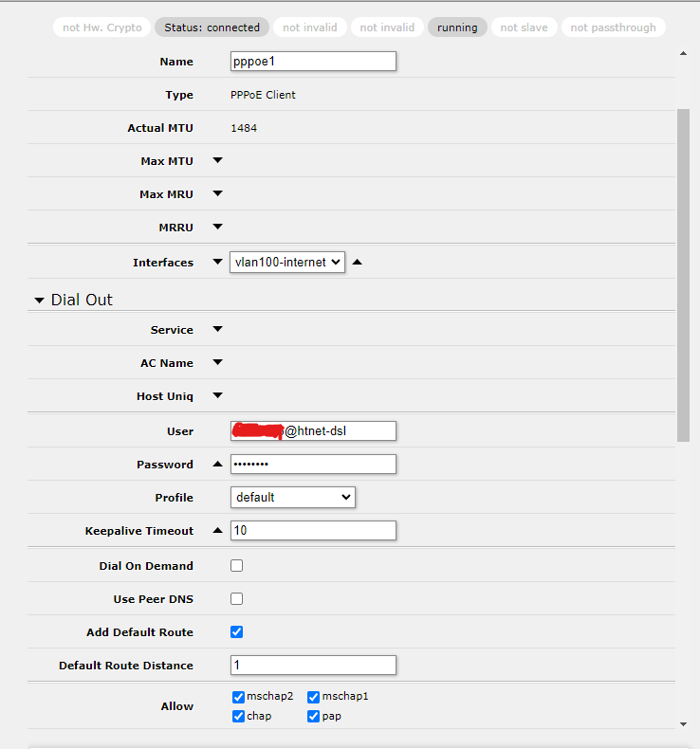Screen dimensions: 700x749
Task: Disable Add Default Route checkbox
Action: coord(237,632)
